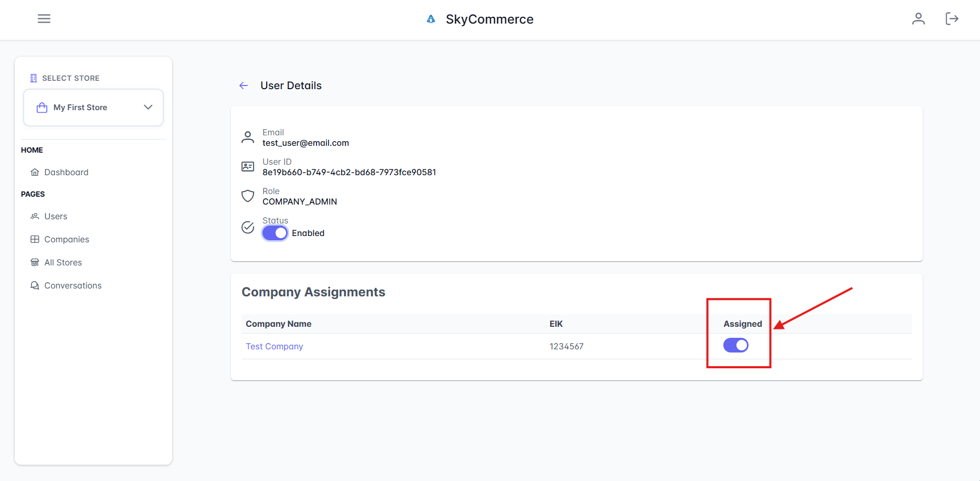Open the Dashboard page
This screenshot has width=980, height=481.
(x=66, y=172)
